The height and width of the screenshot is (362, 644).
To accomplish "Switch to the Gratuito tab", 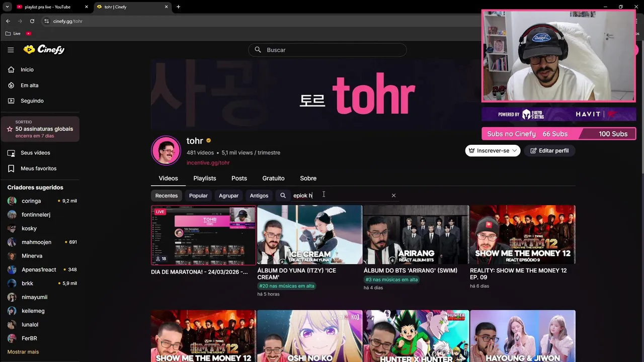I will click(x=273, y=178).
